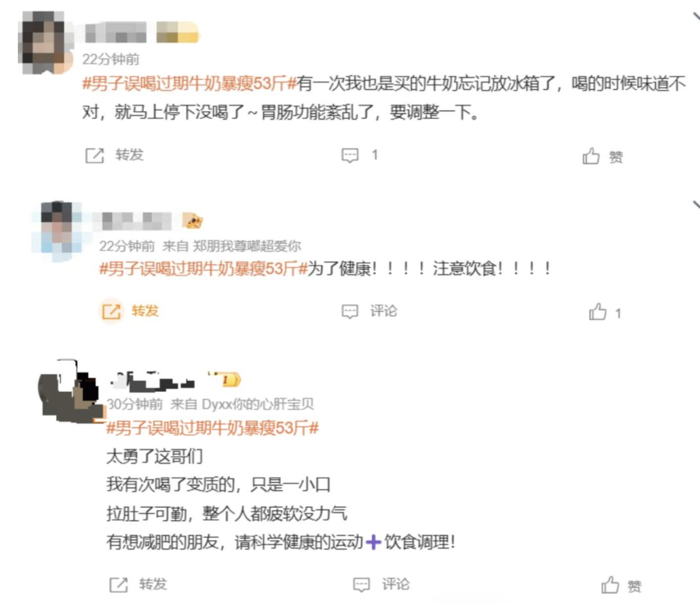Click 转发 text under third post
Image resolution: width=700 pixels, height=603 pixels.
point(153,584)
